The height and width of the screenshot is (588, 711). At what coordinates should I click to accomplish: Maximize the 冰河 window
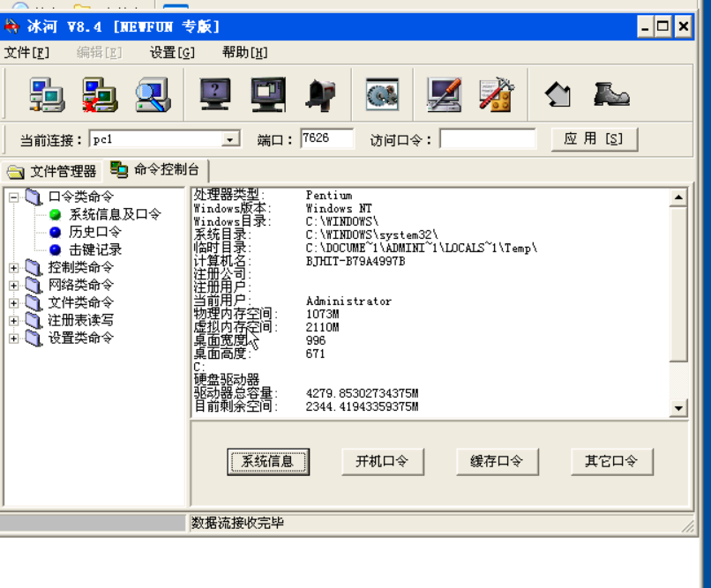point(662,26)
